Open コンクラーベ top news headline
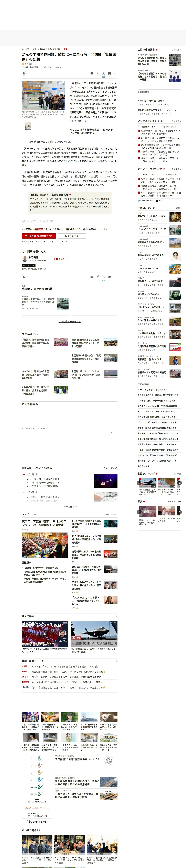This screenshot has height=868, width=186. [x=44, y=523]
